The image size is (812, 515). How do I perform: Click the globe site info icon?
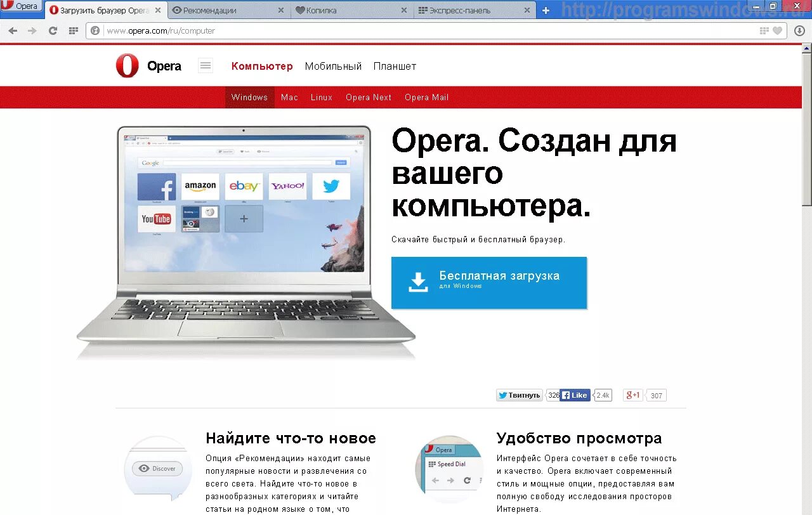(95, 30)
